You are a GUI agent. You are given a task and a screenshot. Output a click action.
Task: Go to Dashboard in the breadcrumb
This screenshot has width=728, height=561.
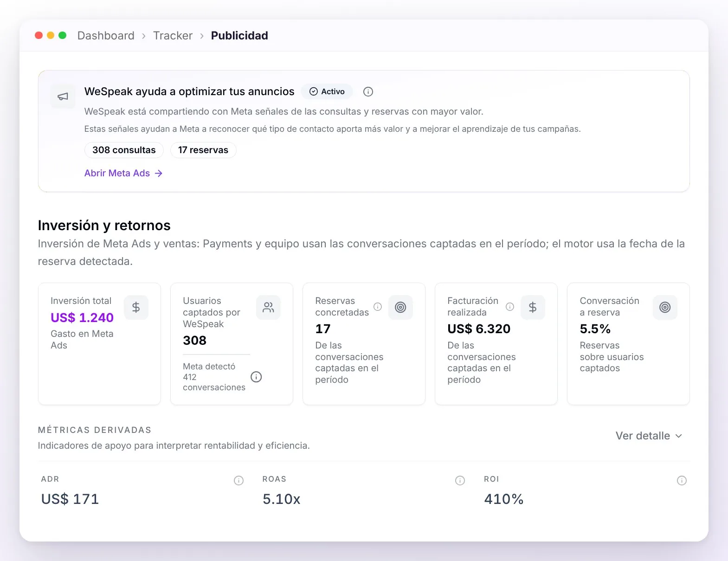click(106, 36)
